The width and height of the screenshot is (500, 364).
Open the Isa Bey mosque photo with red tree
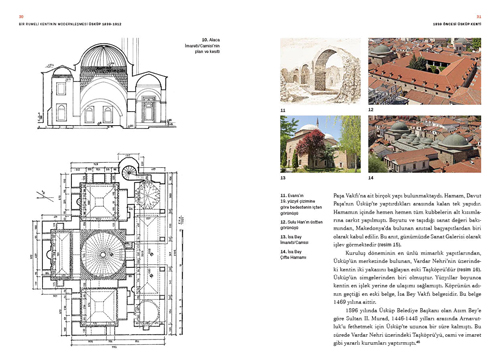pyautogui.click(x=320, y=144)
